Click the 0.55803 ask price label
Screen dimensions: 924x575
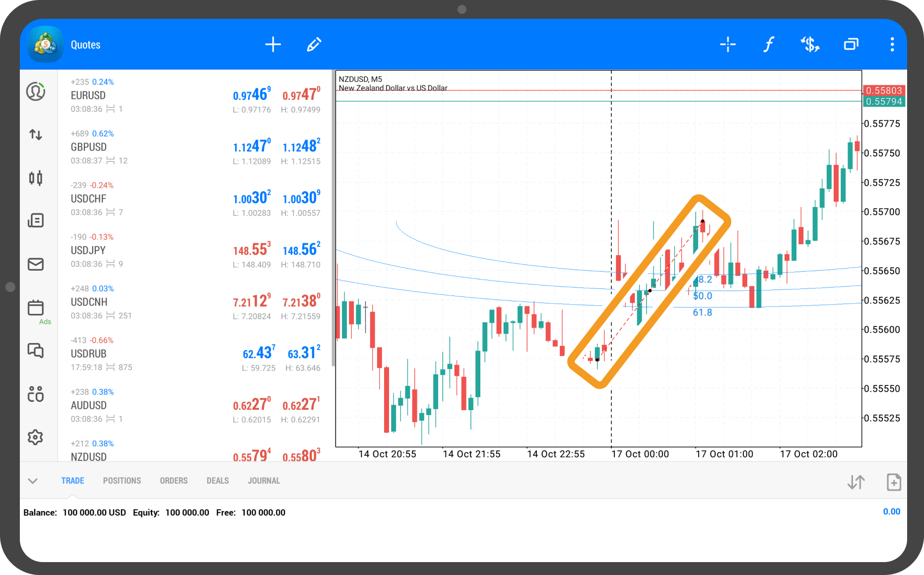pyautogui.click(x=883, y=90)
